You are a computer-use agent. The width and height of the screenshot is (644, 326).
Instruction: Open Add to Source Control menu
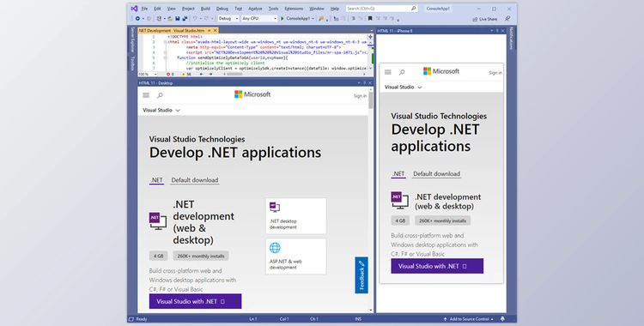tap(468, 319)
